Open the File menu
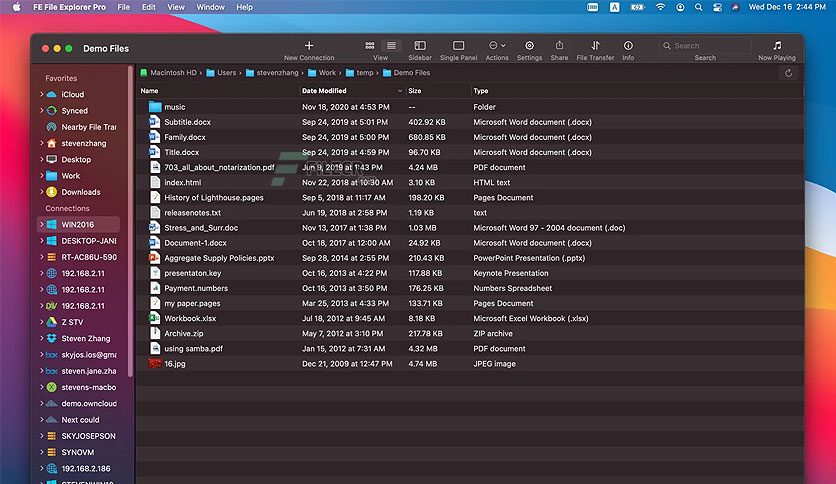 [124, 7]
